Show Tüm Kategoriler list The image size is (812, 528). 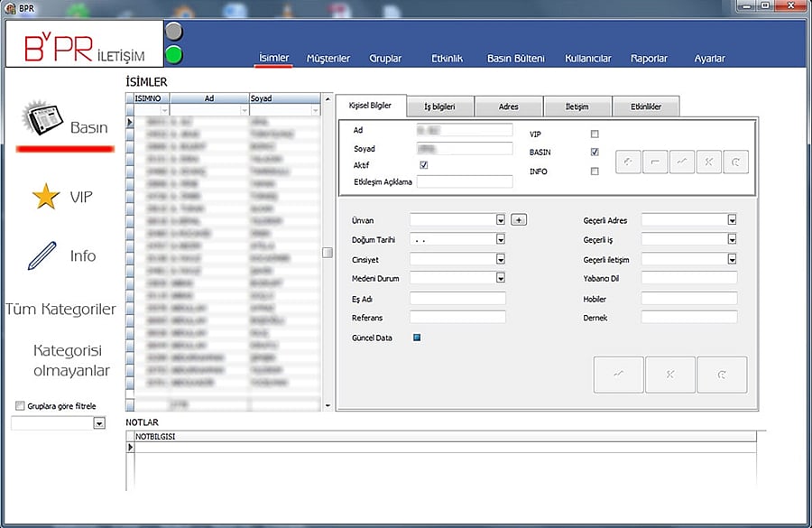pos(61,309)
